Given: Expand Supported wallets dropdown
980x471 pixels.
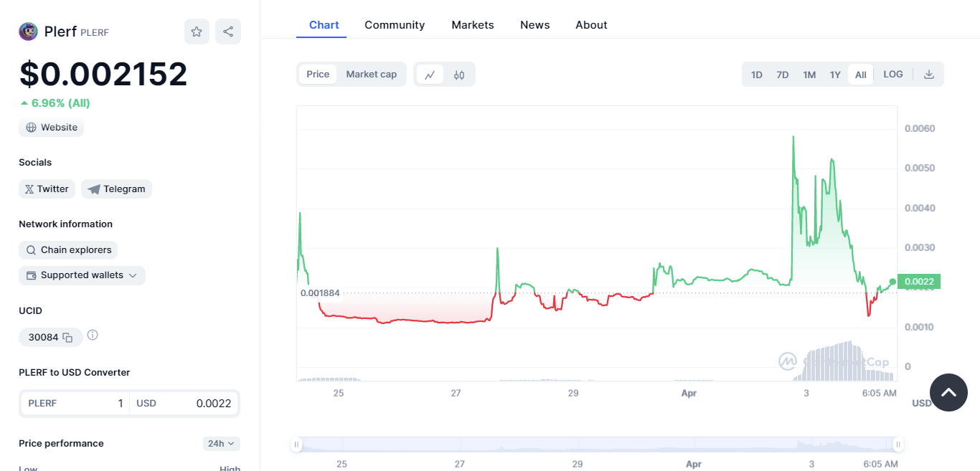Looking at the screenshot, I should click(82, 275).
